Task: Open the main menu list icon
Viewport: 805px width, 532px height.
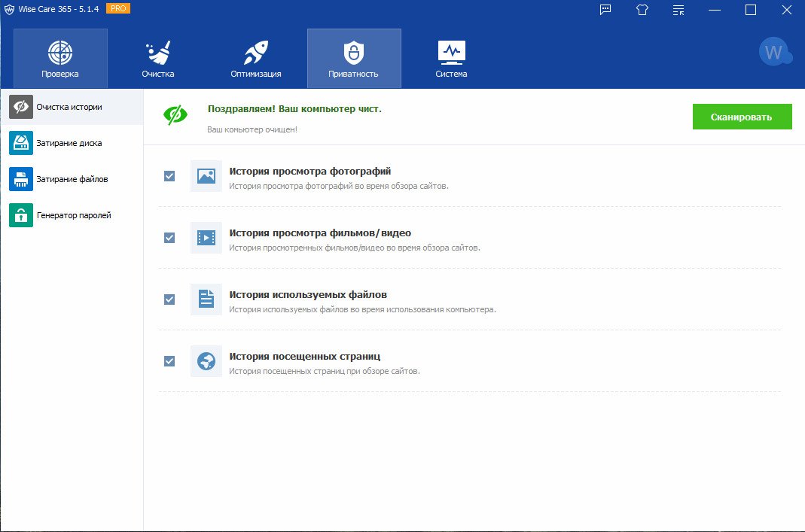Action: tap(678, 10)
